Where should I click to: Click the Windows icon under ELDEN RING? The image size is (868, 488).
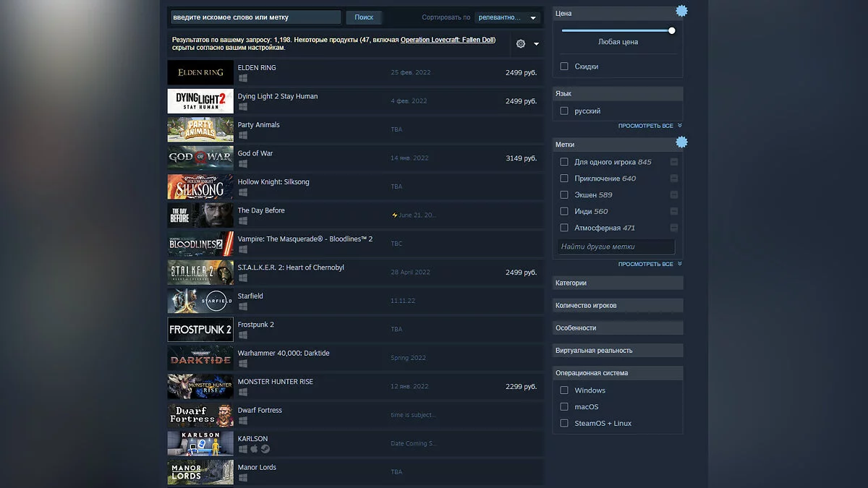pos(243,78)
